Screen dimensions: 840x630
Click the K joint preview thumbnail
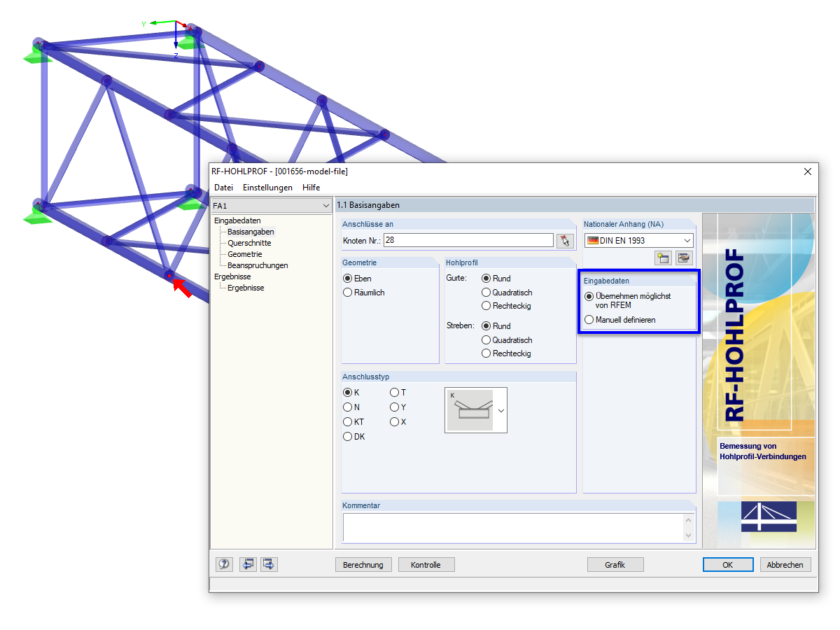[470, 410]
